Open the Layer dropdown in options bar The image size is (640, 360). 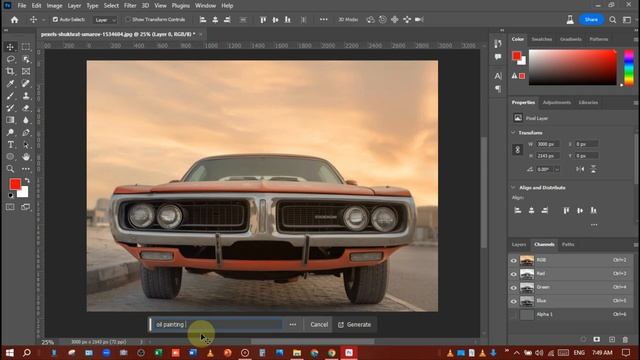pyautogui.click(x=105, y=20)
